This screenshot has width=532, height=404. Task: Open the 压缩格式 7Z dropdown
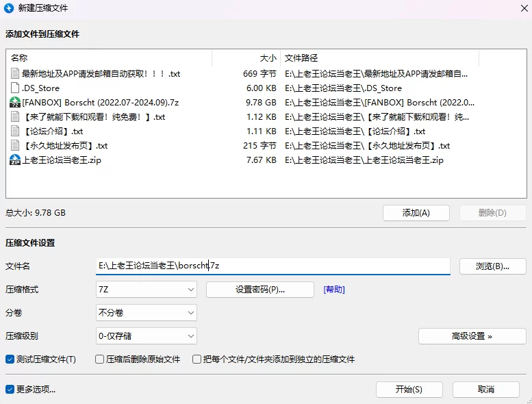point(147,290)
